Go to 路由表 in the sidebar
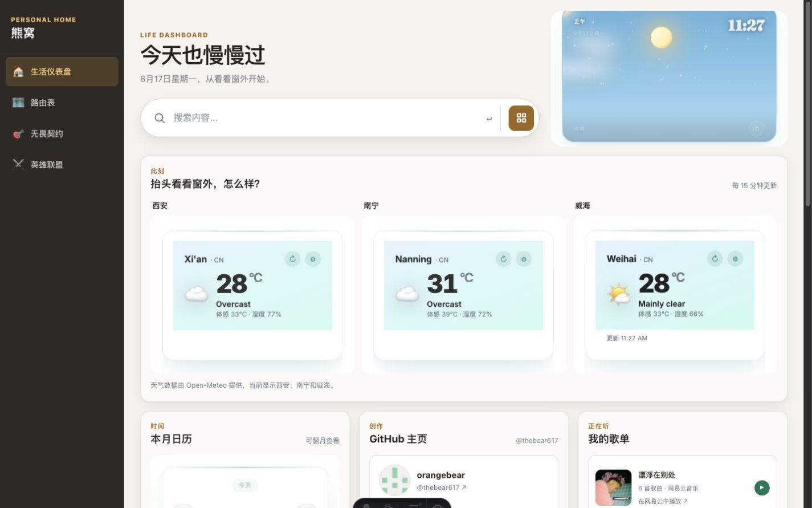Image resolution: width=812 pixels, height=508 pixels. [x=62, y=103]
